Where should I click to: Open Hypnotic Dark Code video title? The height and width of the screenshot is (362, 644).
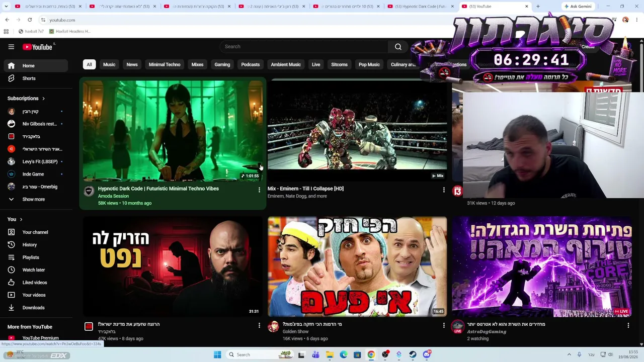pos(158,189)
